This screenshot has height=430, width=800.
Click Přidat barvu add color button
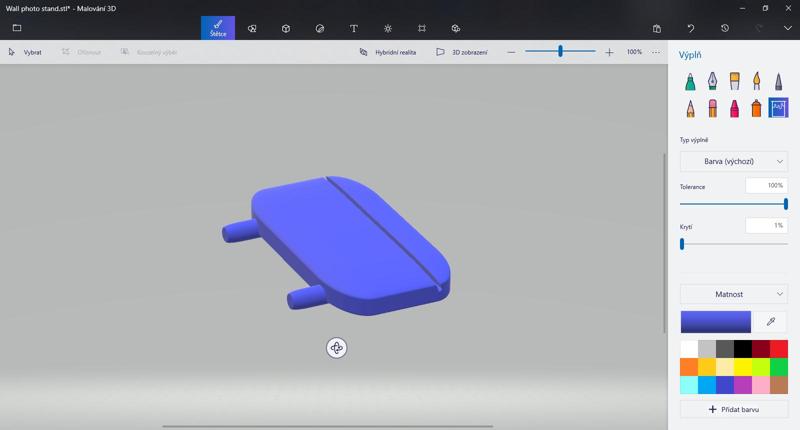pyautogui.click(x=734, y=409)
